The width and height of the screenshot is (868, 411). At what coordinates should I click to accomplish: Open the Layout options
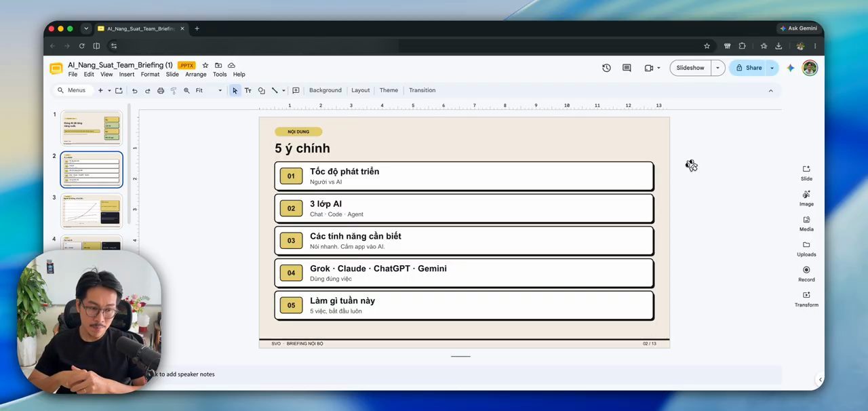click(361, 90)
